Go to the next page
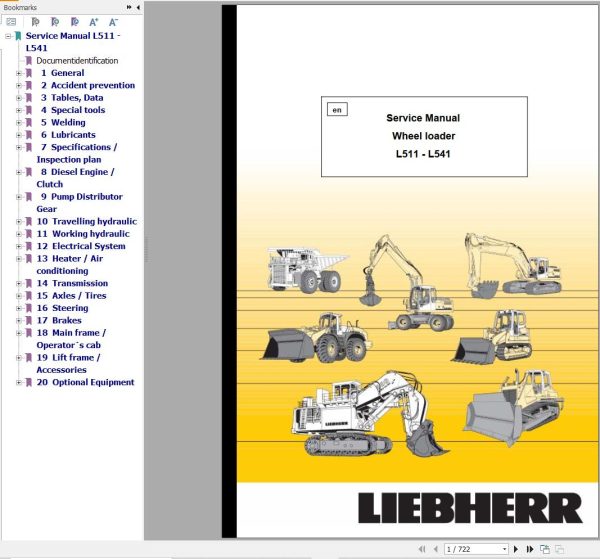This screenshot has width=600, height=559. point(516,549)
